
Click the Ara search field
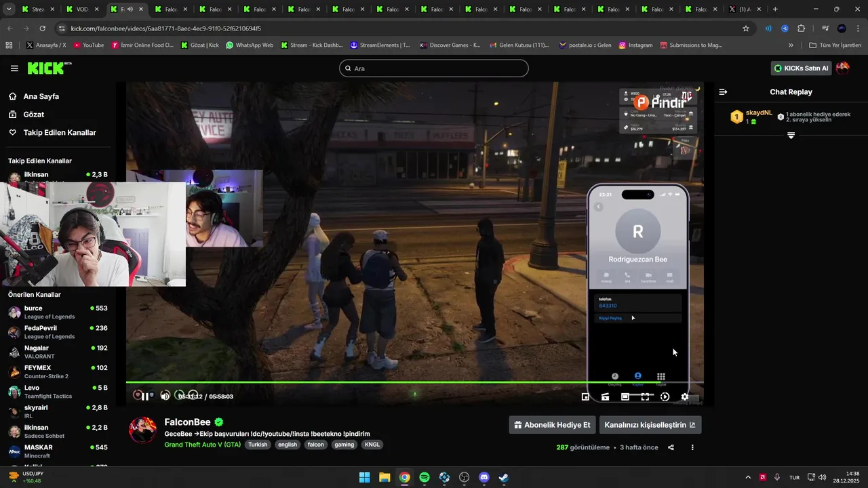434,68
